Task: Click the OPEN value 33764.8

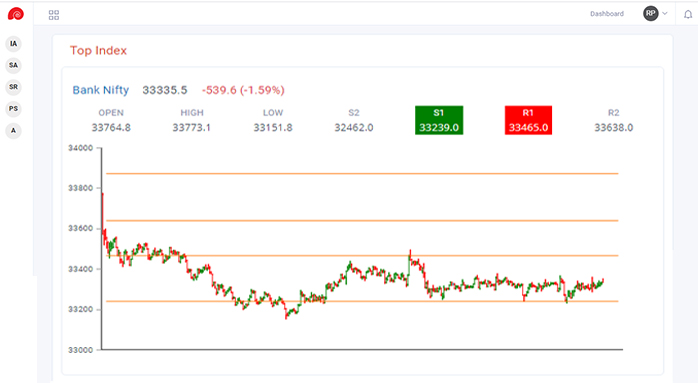Action: [x=111, y=128]
